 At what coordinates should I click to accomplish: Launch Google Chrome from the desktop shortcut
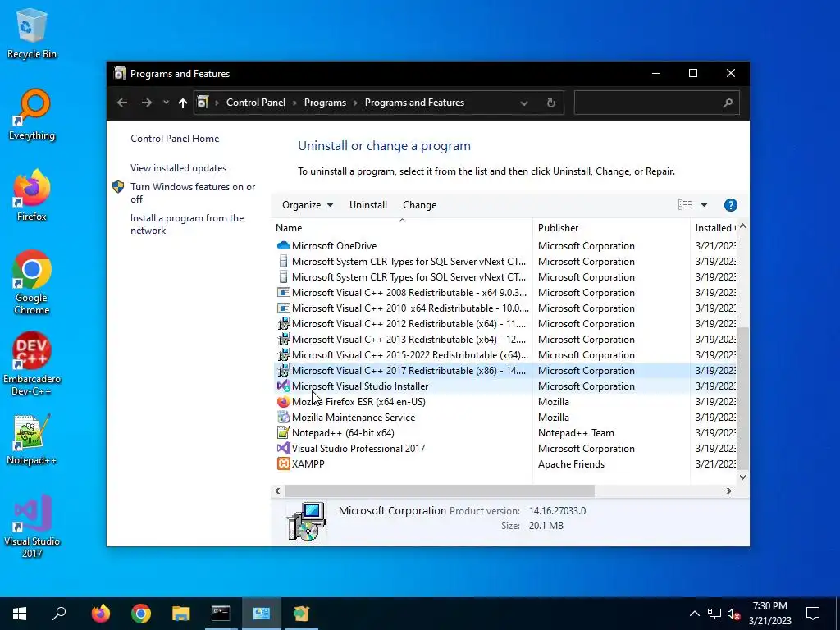click(x=32, y=282)
